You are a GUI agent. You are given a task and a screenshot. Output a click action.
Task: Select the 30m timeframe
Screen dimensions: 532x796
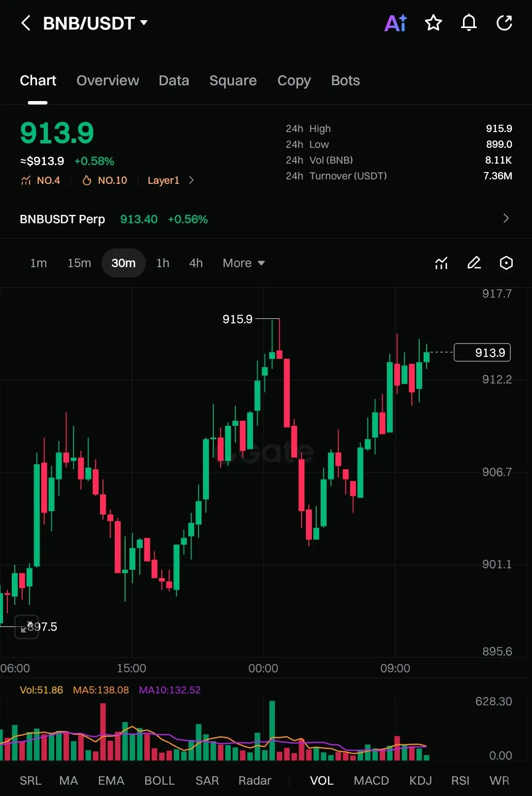[123, 263]
